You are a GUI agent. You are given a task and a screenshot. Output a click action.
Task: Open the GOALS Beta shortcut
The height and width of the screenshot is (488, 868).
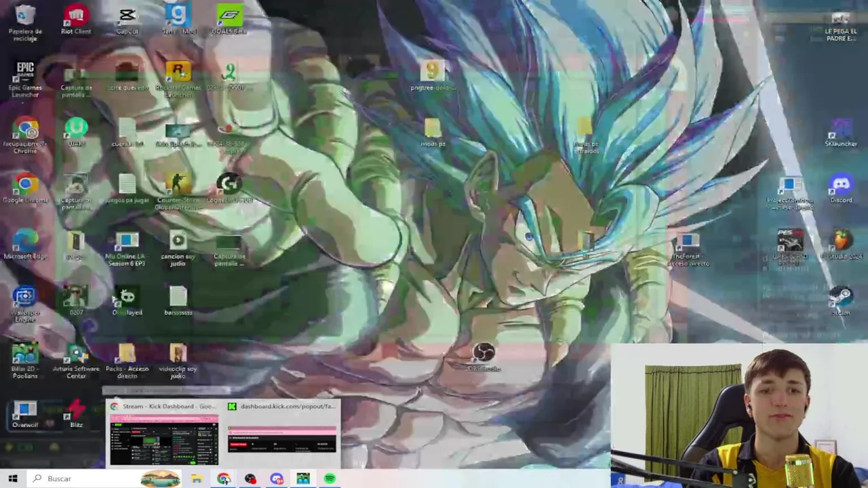click(x=229, y=20)
